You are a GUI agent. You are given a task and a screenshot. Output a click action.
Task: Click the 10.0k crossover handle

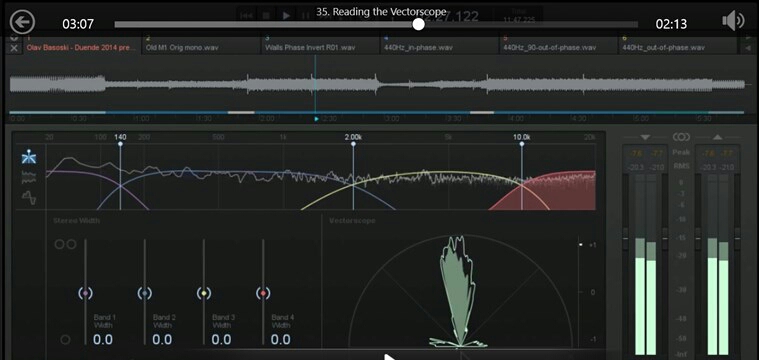click(521, 144)
